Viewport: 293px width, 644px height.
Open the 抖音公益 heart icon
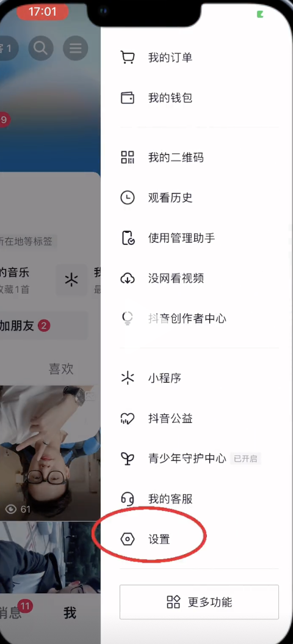coord(128,419)
